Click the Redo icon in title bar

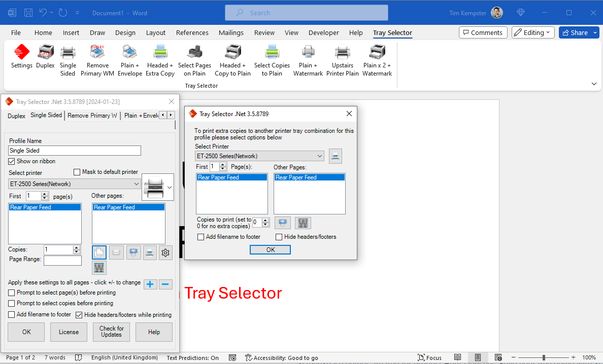(63, 13)
